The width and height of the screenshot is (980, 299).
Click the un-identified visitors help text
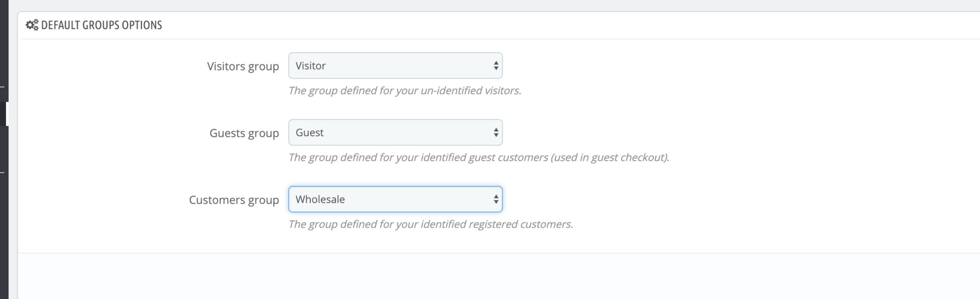pyautogui.click(x=404, y=91)
